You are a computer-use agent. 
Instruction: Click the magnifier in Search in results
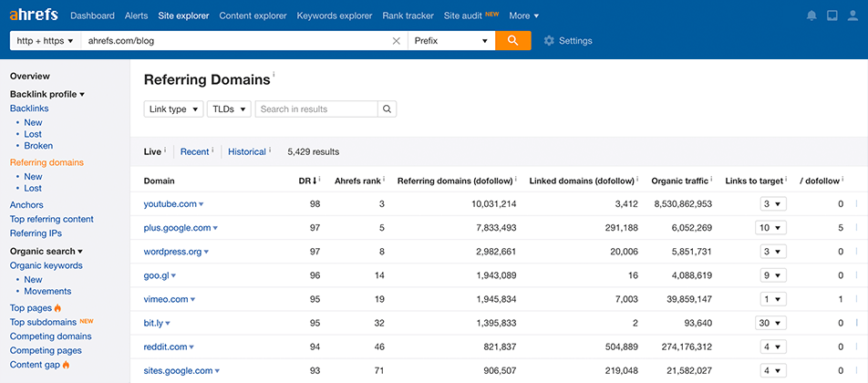[387, 109]
